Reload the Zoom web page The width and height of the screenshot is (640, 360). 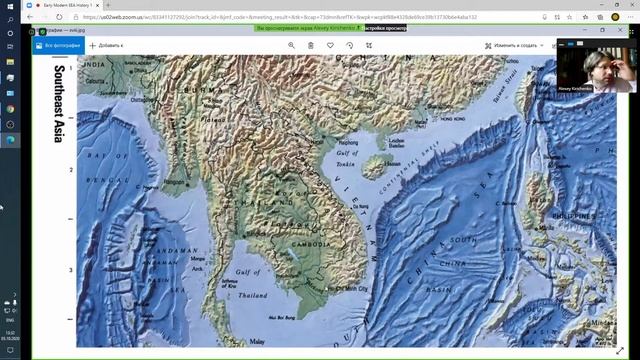pos(59,17)
